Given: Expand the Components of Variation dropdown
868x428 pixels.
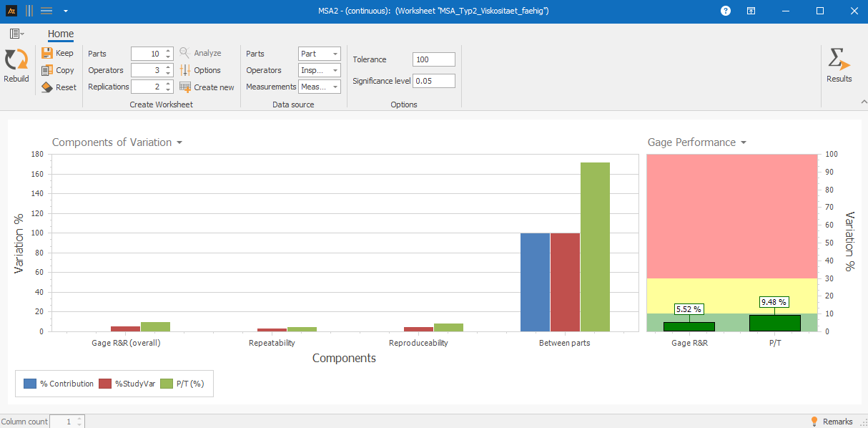Looking at the screenshot, I should tap(179, 142).
